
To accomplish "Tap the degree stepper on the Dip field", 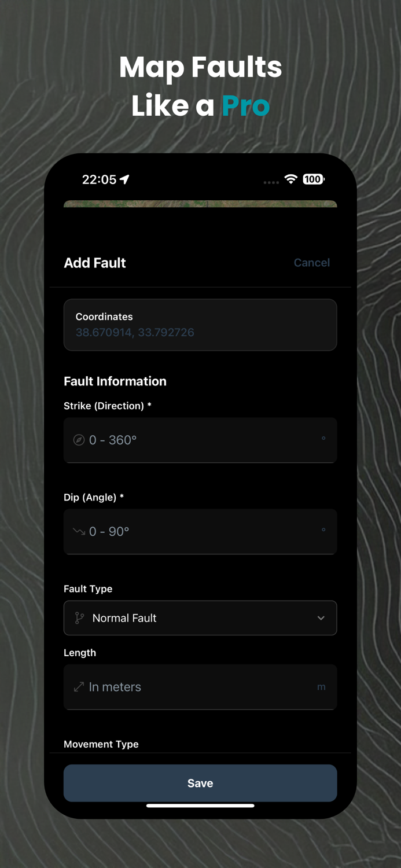I will click(x=323, y=531).
